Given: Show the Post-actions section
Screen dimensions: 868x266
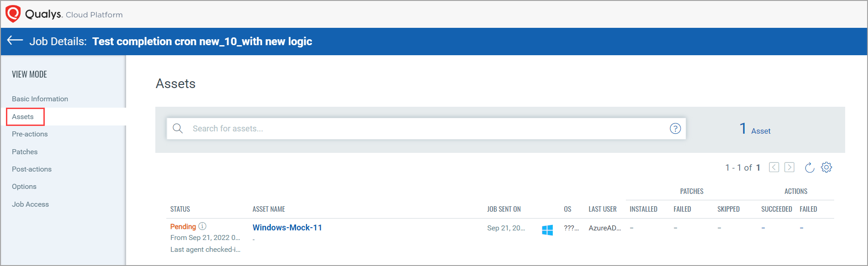Looking at the screenshot, I should click(x=32, y=169).
